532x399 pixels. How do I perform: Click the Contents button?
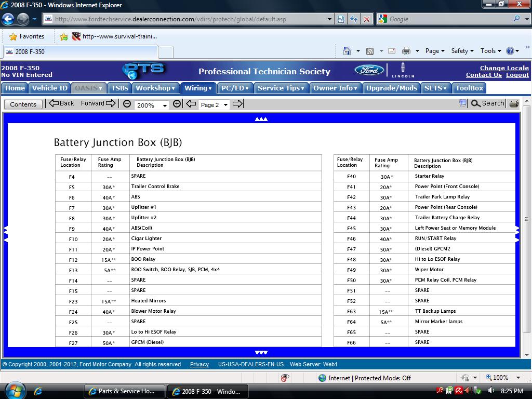(23, 104)
